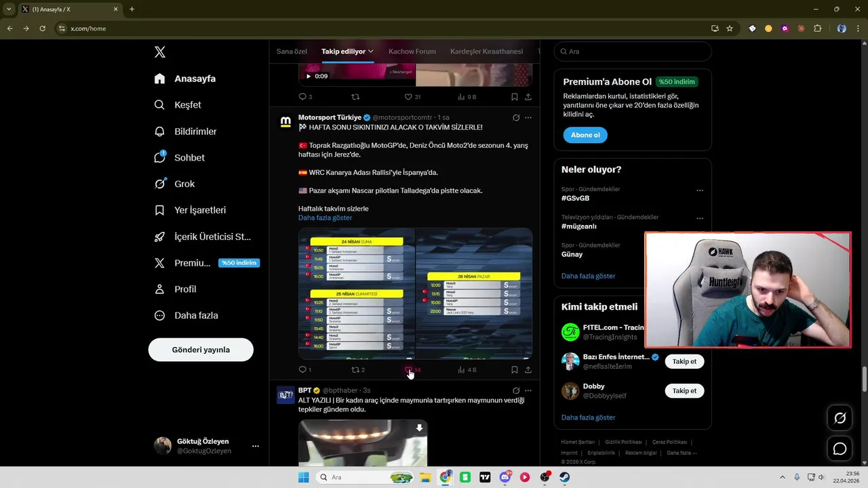Open BPT profile avatar
The height and width of the screenshot is (488, 868).
285,394
